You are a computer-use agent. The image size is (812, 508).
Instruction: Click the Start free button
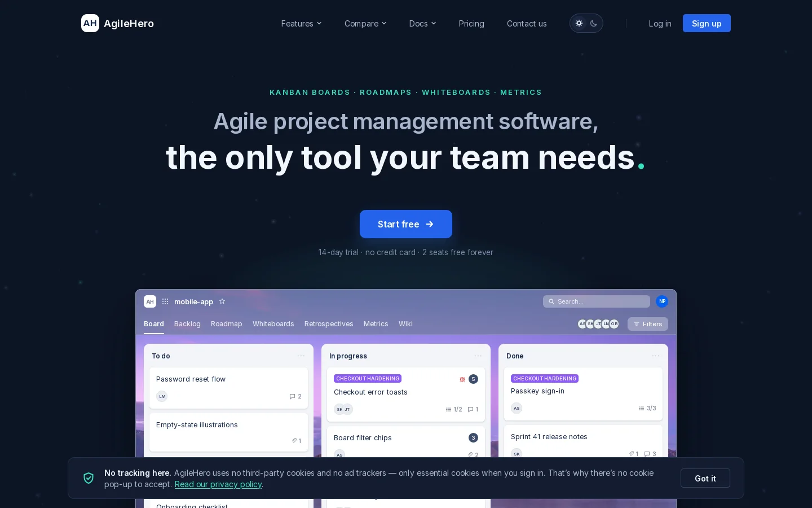(x=406, y=224)
